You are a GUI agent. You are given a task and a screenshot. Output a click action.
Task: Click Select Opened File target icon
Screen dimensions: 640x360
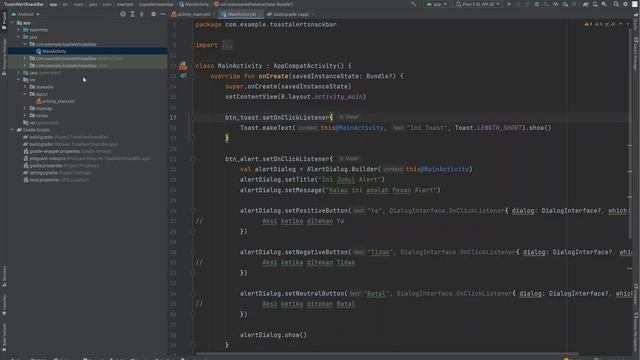[x=123, y=14]
